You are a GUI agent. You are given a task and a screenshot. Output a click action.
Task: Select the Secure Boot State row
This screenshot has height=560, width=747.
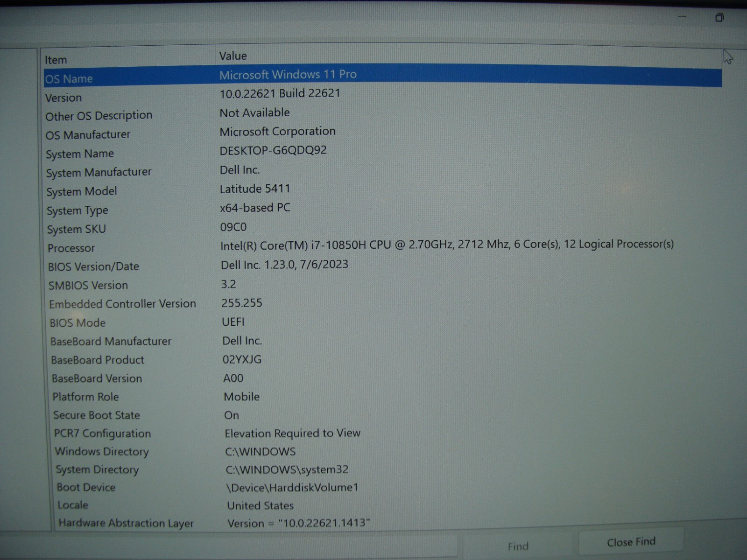tap(97, 415)
